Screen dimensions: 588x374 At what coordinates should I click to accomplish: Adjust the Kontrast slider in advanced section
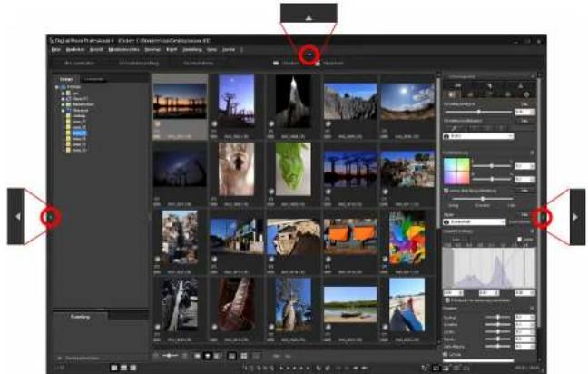[x=497, y=318]
